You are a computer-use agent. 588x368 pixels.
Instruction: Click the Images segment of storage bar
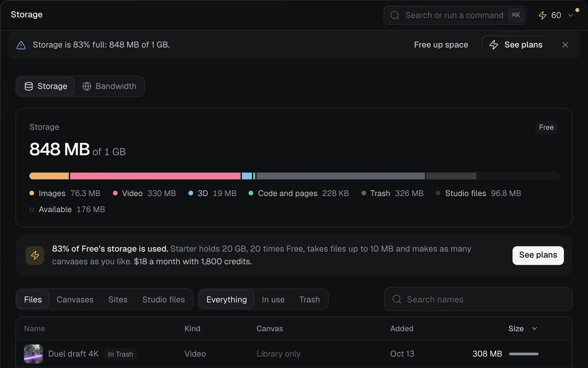click(x=49, y=176)
